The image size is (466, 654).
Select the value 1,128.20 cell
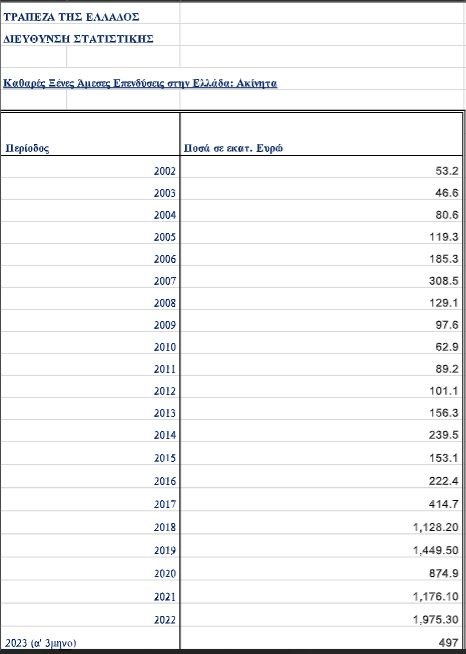(x=321, y=527)
